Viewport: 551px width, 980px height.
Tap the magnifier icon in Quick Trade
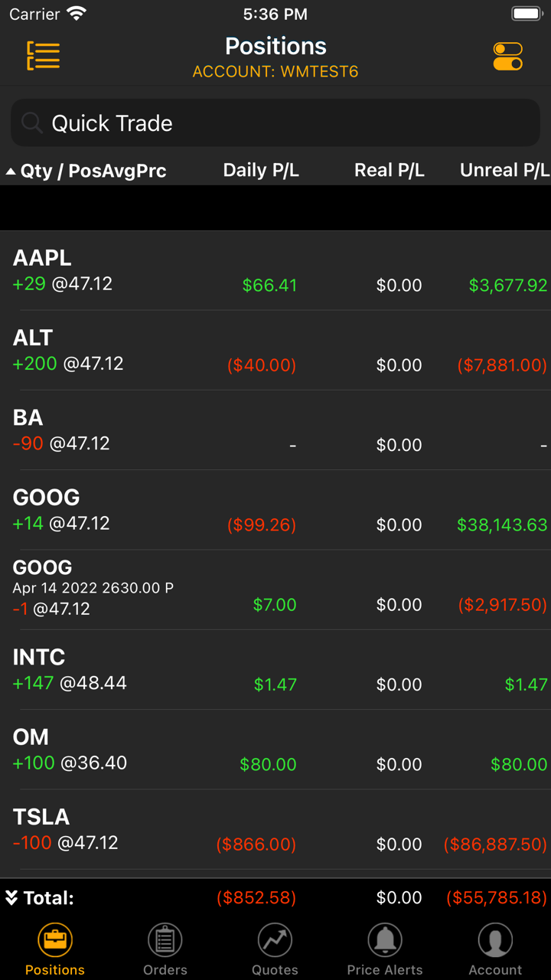[31, 122]
